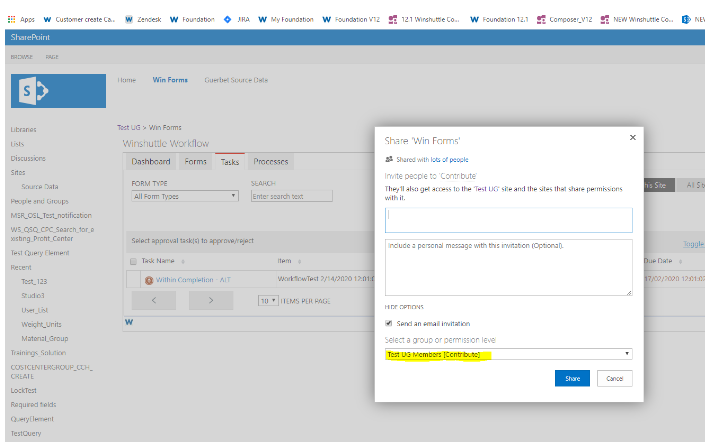Open Discussions in the left navigation
The width and height of the screenshot is (712, 447).
(28, 159)
